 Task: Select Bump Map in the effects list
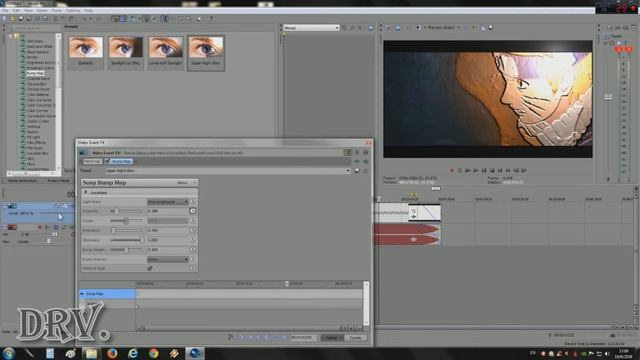click(x=36, y=73)
